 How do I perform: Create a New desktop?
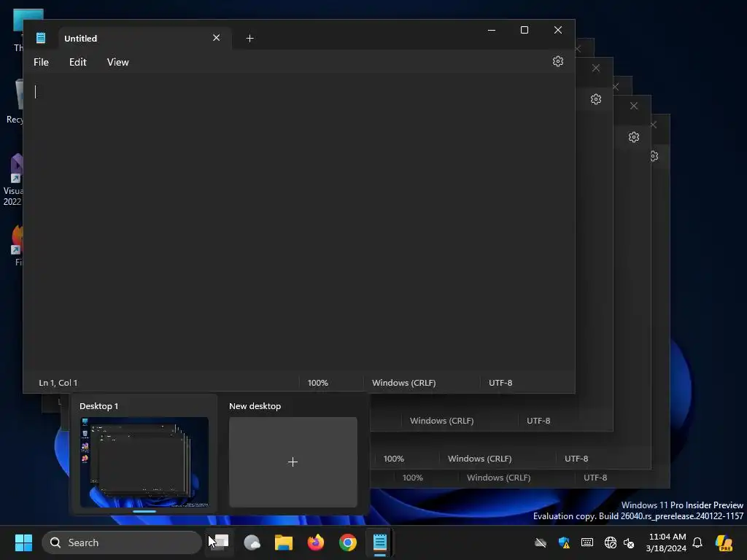293,462
